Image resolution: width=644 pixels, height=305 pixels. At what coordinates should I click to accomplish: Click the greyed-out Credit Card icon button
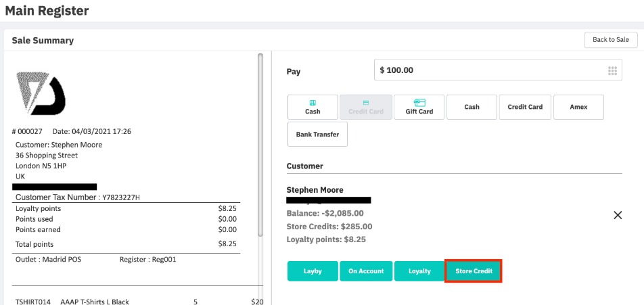[x=366, y=107]
